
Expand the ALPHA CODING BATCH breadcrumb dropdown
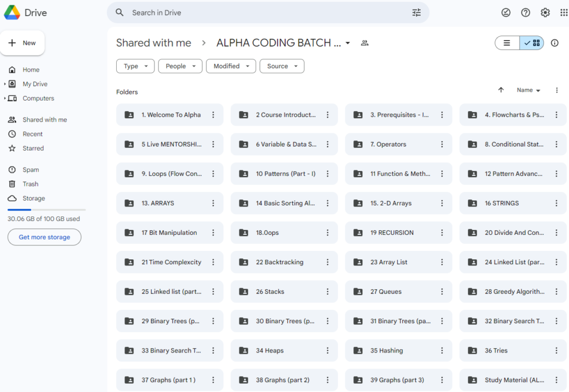click(348, 43)
